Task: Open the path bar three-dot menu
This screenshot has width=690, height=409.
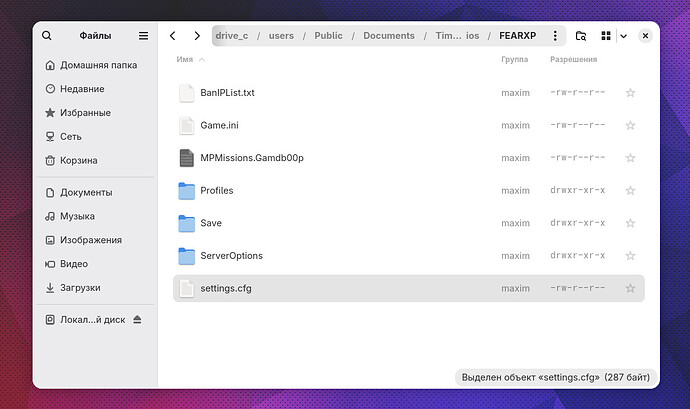Action: (x=556, y=36)
